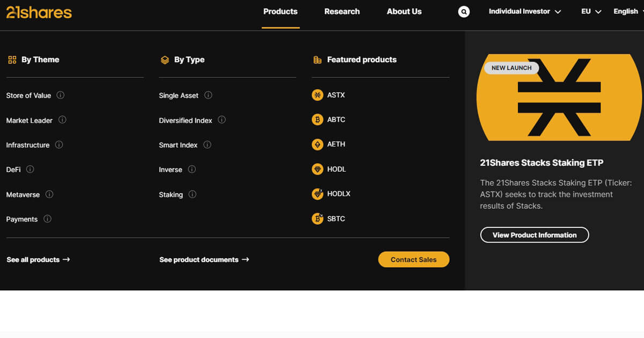Show info tooltip for Inverse
644x338 pixels.
tap(192, 169)
